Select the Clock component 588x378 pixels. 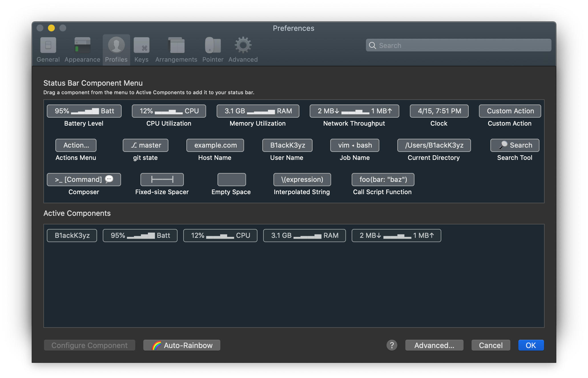[439, 111]
